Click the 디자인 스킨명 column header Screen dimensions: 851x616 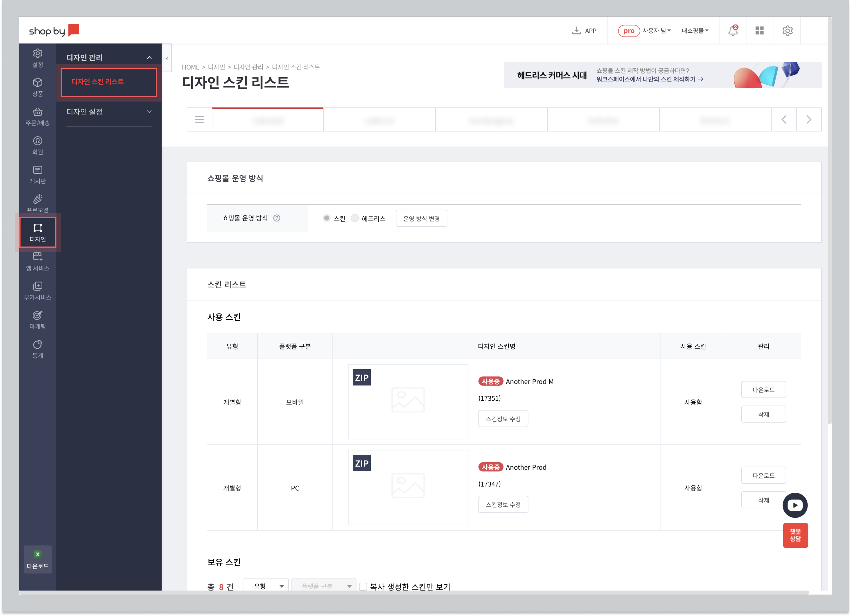[496, 346]
